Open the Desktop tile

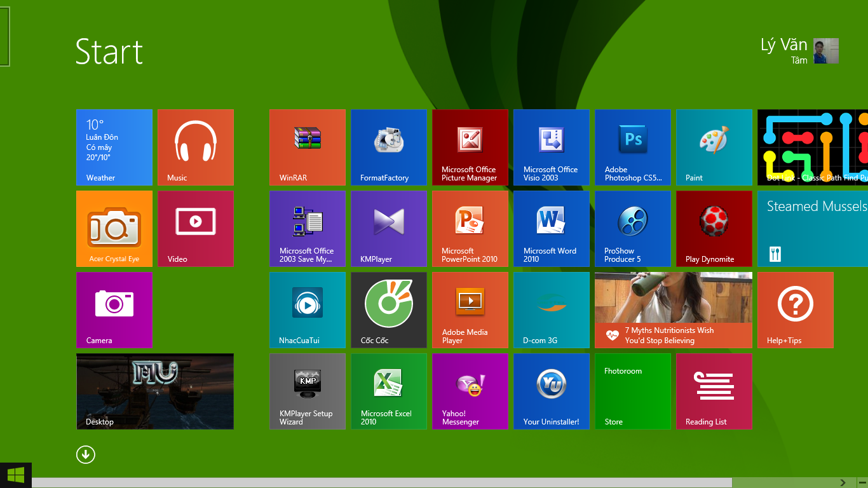pos(155,391)
